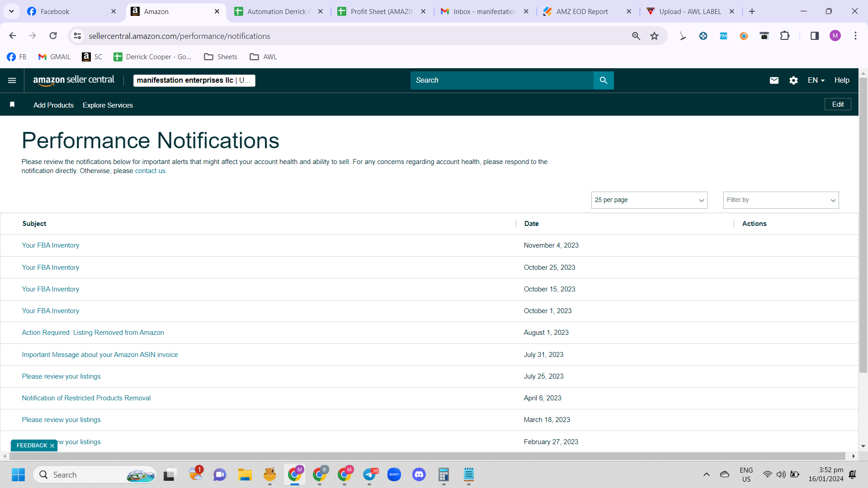Open Zoom from the taskbar

394,474
